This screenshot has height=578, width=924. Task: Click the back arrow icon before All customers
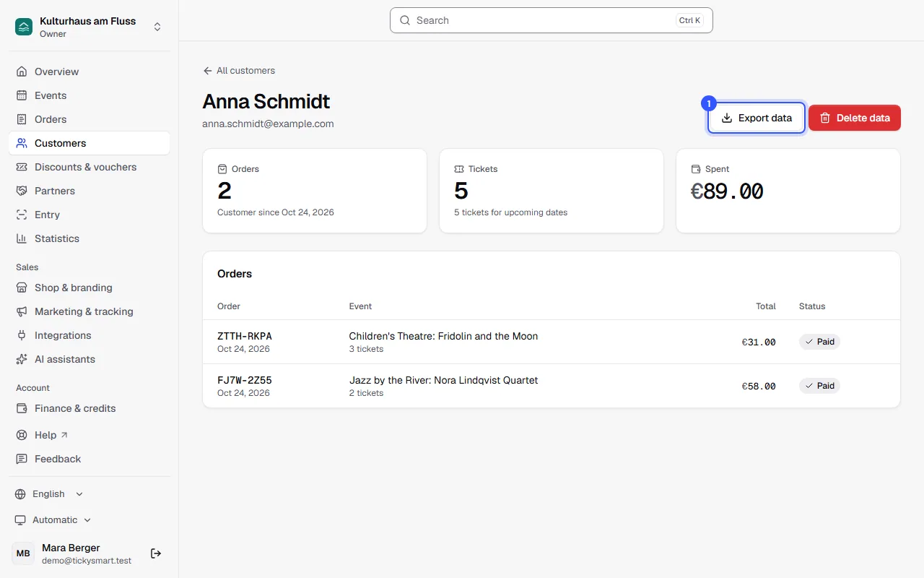[208, 71]
